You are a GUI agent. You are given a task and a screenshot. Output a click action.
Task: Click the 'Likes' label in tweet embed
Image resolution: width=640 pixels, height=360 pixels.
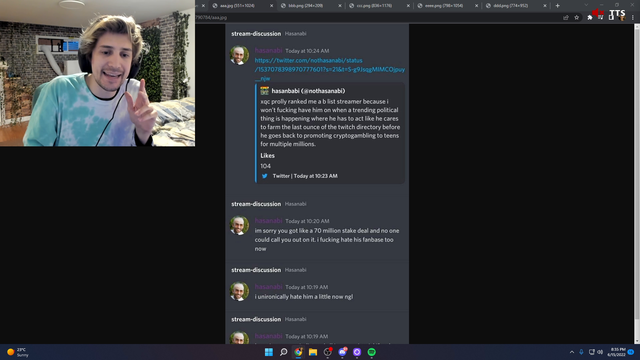pyautogui.click(x=267, y=156)
